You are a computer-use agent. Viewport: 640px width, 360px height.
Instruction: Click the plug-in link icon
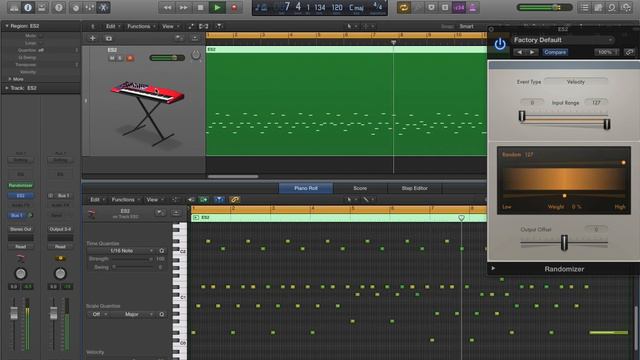[x=629, y=52]
